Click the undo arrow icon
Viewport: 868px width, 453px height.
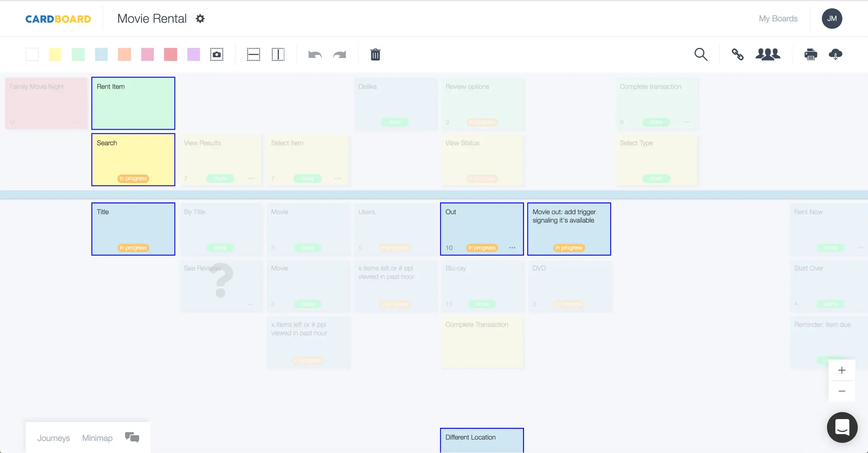point(315,54)
